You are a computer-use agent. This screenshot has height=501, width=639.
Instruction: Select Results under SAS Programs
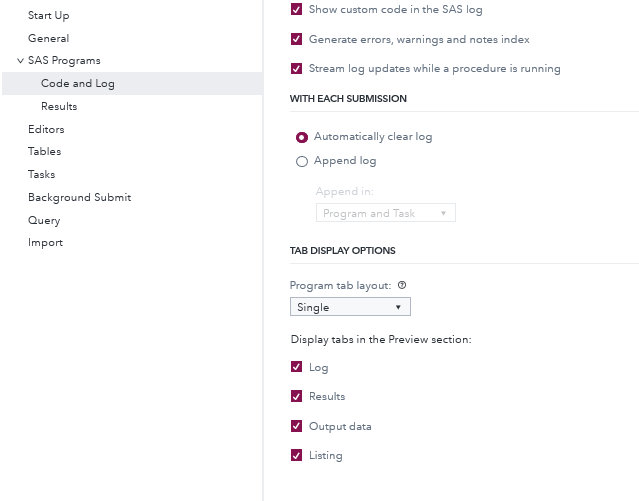tap(59, 106)
